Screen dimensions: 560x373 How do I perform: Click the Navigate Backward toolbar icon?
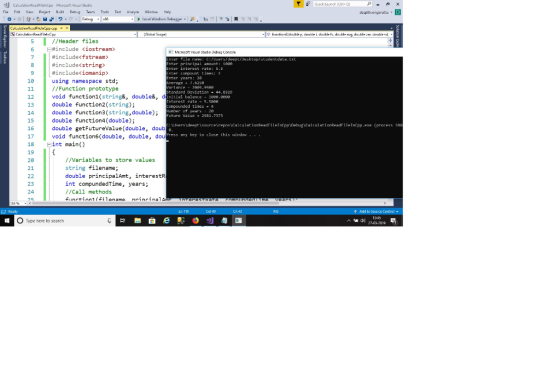[9, 19]
